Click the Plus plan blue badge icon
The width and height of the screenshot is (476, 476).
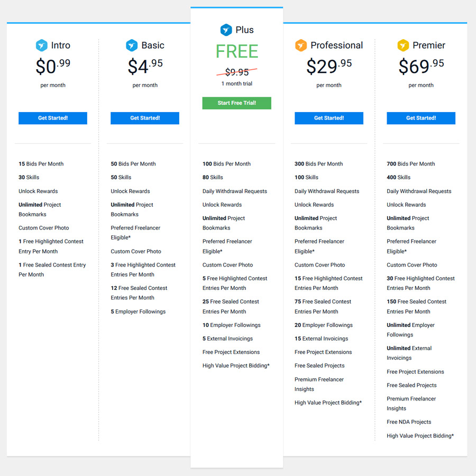point(226,30)
